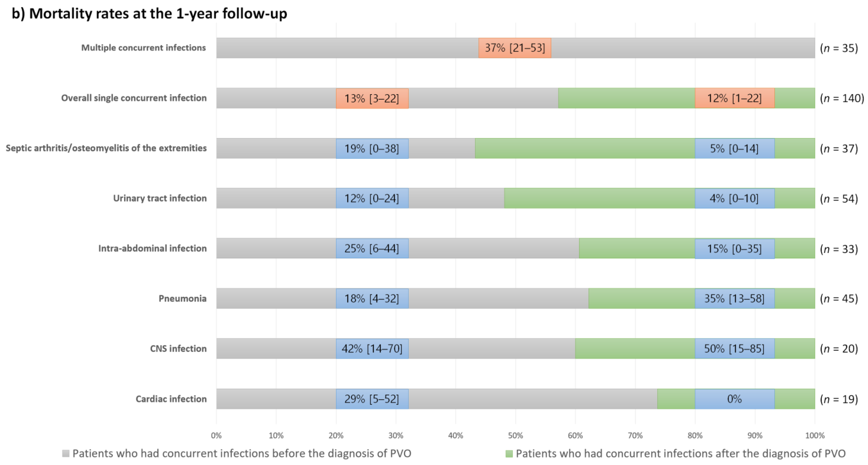Screen dimensions: 868x465
Task: Click the 35% [13–58] Pneumonia data label
Action: pos(734,298)
